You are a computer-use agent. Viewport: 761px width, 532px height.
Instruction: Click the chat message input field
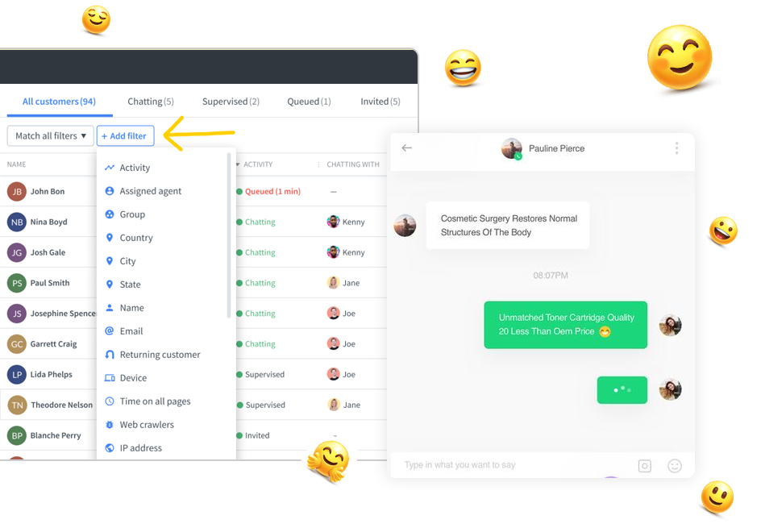pos(514,465)
